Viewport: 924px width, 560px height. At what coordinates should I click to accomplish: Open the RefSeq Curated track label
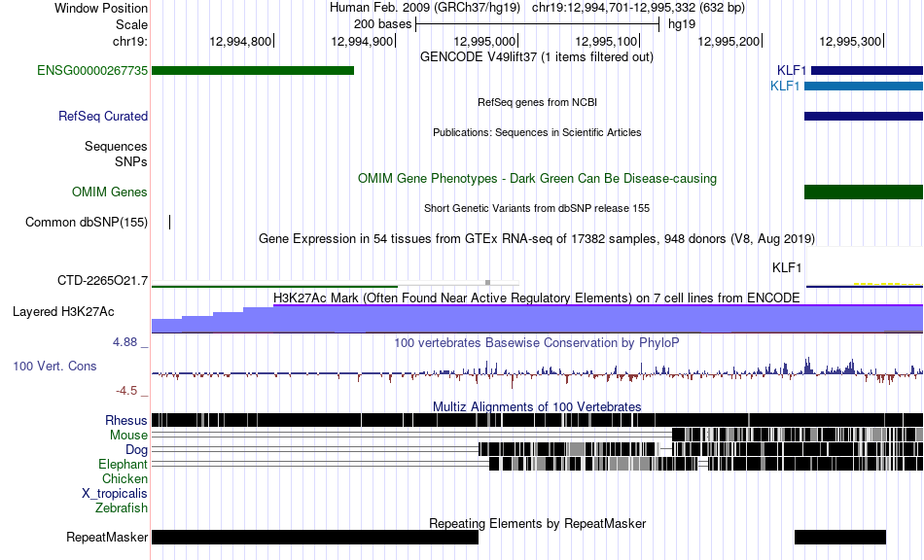point(103,116)
